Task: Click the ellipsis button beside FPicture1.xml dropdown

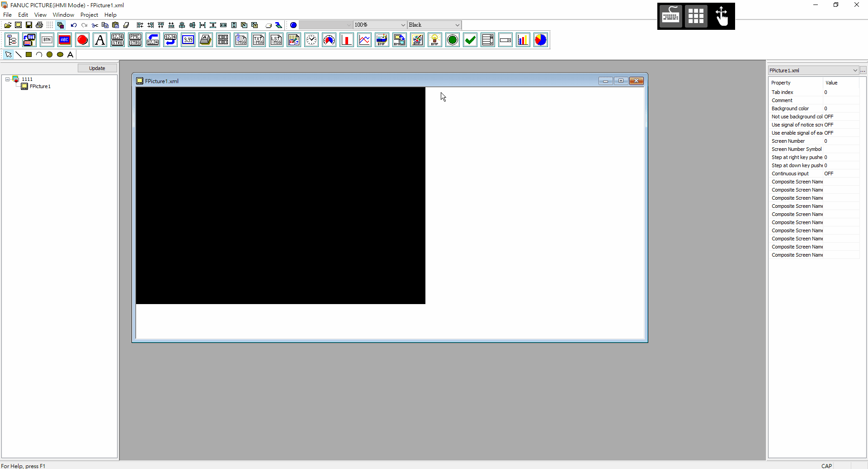Action: (863, 70)
